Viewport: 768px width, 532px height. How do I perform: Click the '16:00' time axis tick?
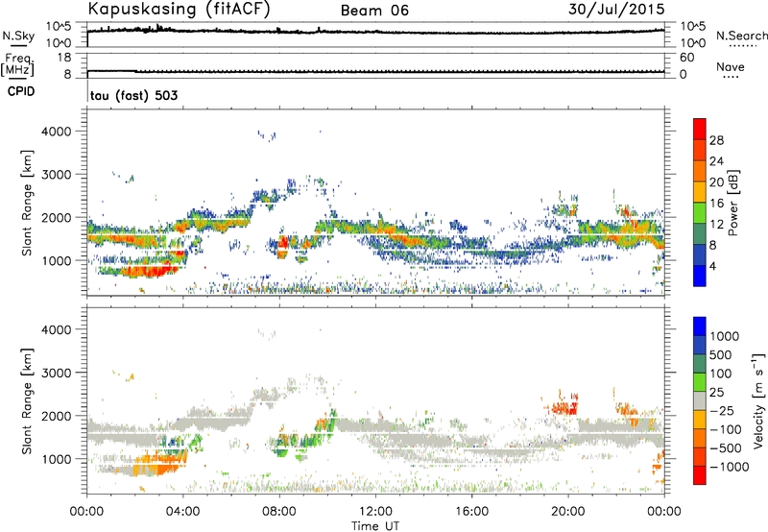point(472,512)
